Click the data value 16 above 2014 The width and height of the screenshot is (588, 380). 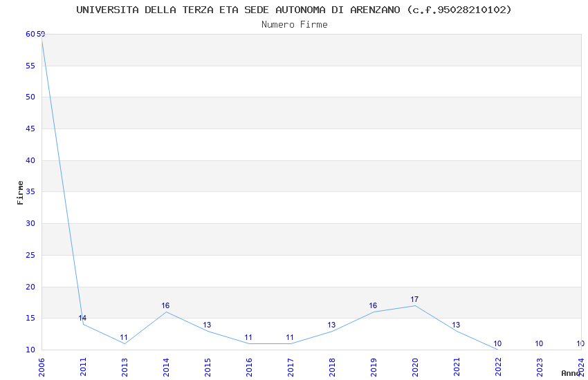(x=165, y=305)
